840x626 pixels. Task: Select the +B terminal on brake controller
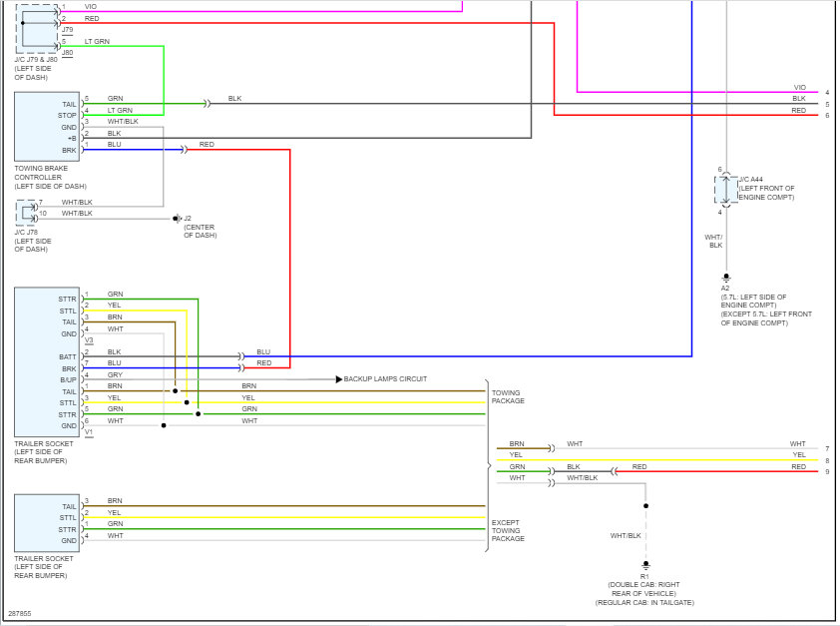(72, 139)
